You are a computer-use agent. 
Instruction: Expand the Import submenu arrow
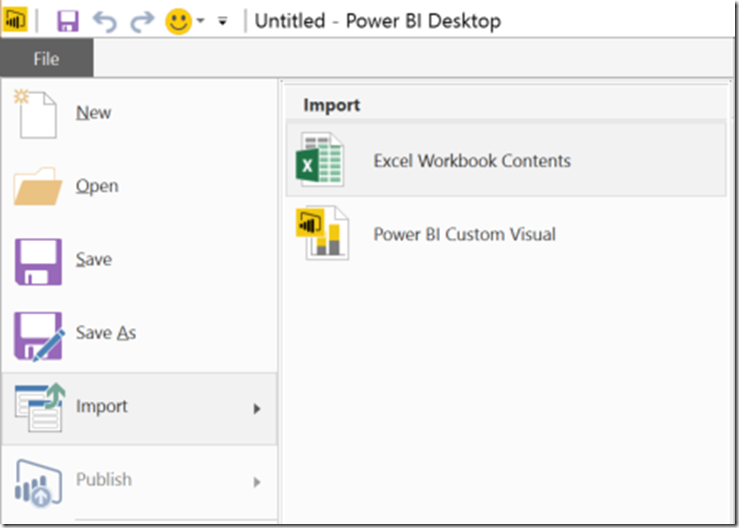(x=257, y=409)
